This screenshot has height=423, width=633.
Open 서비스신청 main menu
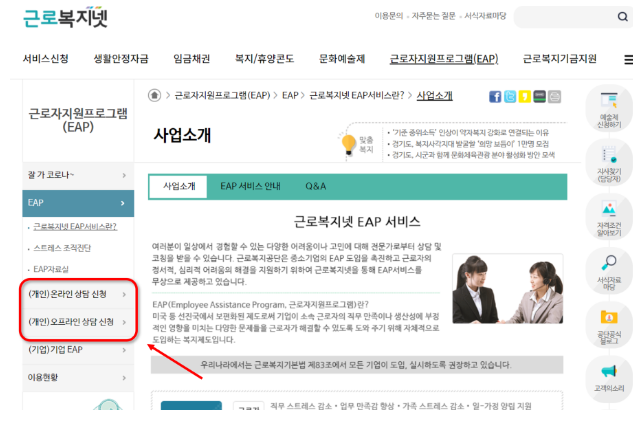[46, 59]
